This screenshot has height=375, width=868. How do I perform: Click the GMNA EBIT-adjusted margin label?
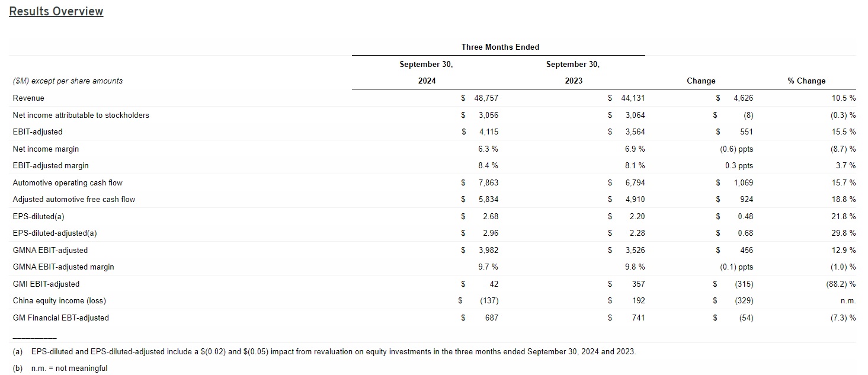pyautogui.click(x=63, y=267)
